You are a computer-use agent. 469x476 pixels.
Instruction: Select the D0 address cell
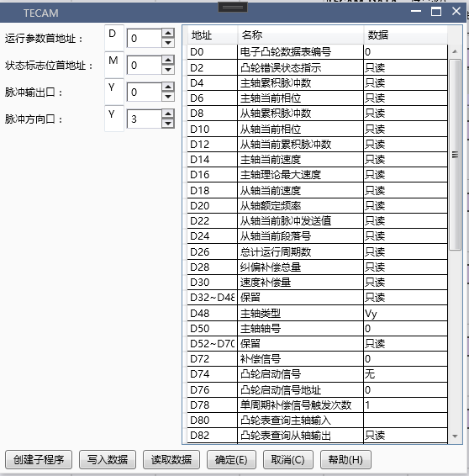(213, 52)
